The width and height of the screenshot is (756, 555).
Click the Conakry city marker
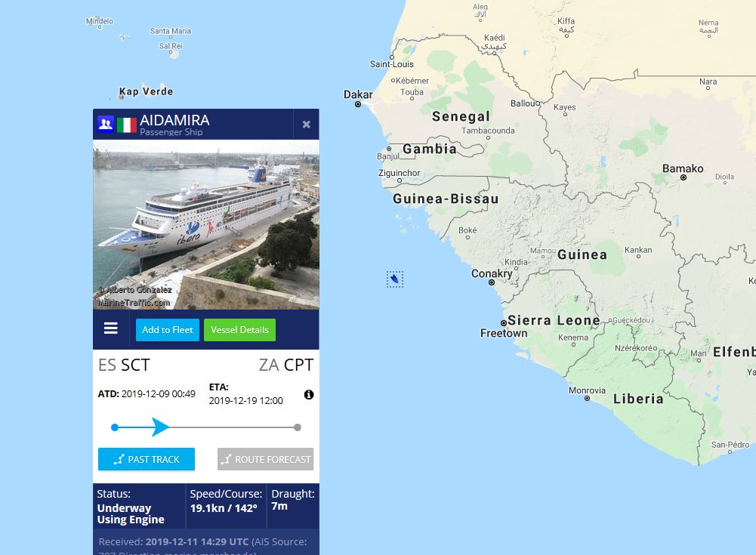[x=492, y=282]
